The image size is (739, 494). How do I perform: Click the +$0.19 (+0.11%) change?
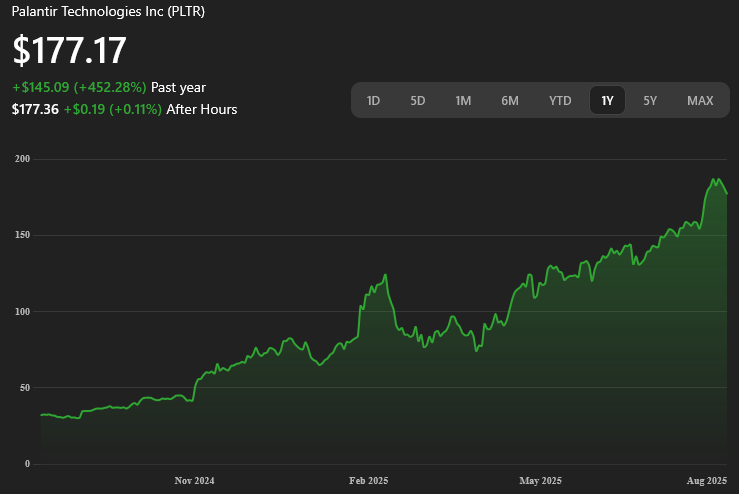tap(113, 109)
